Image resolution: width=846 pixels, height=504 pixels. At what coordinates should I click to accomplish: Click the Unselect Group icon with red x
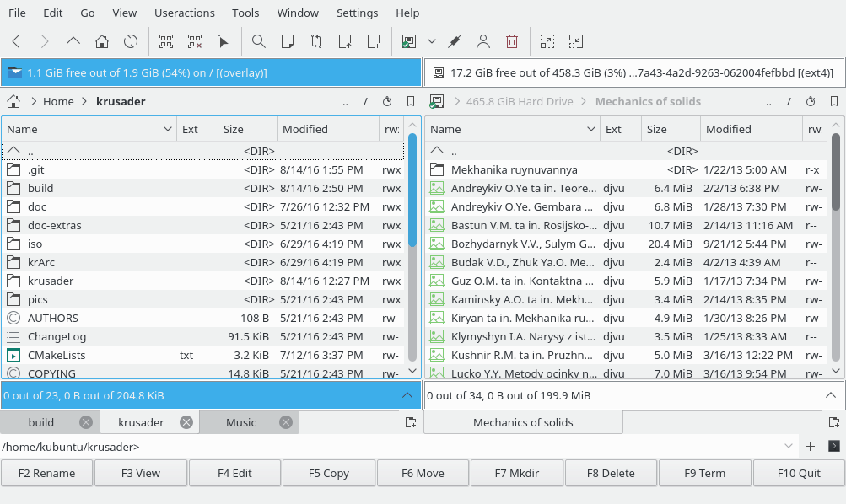pyautogui.click(x=195, y=41)
